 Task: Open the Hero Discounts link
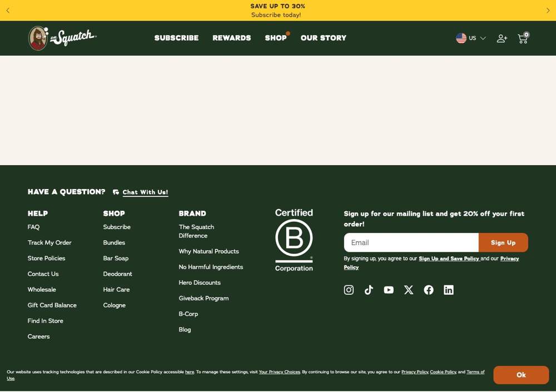[x=200, y=282]
